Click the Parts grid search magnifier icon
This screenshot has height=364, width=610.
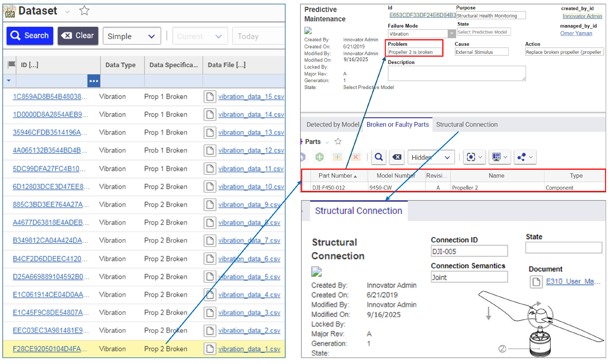point(378,157)
